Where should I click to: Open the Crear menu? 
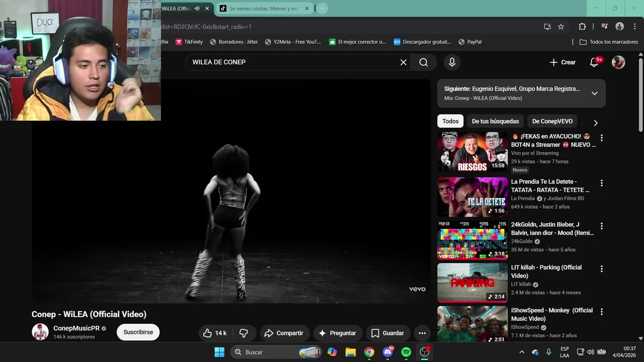click(562, 62)
